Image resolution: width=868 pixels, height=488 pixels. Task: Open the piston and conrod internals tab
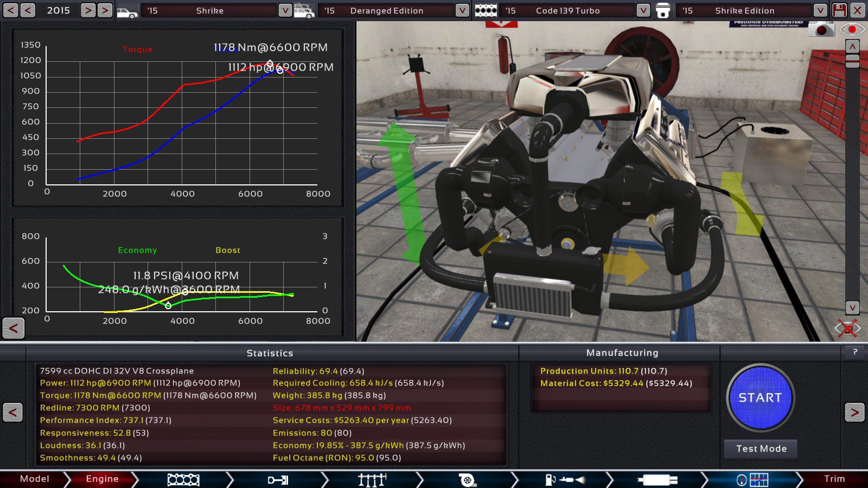point(278,479)
